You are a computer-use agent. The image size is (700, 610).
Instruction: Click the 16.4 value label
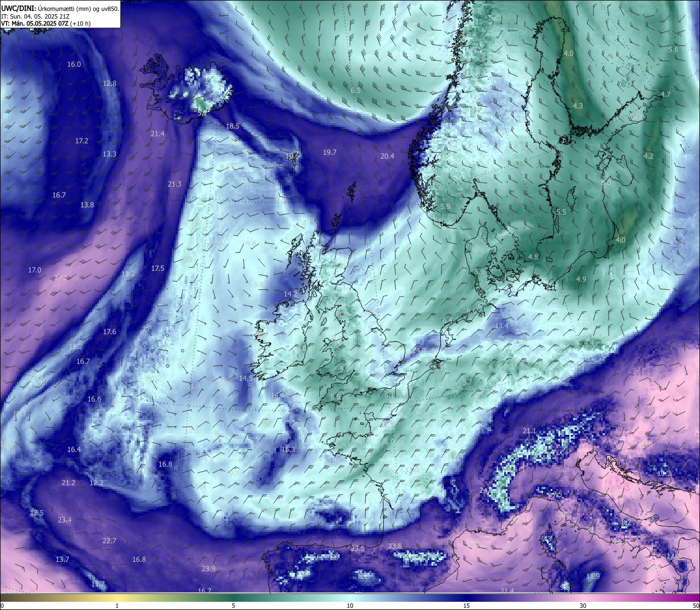point(74,449)
